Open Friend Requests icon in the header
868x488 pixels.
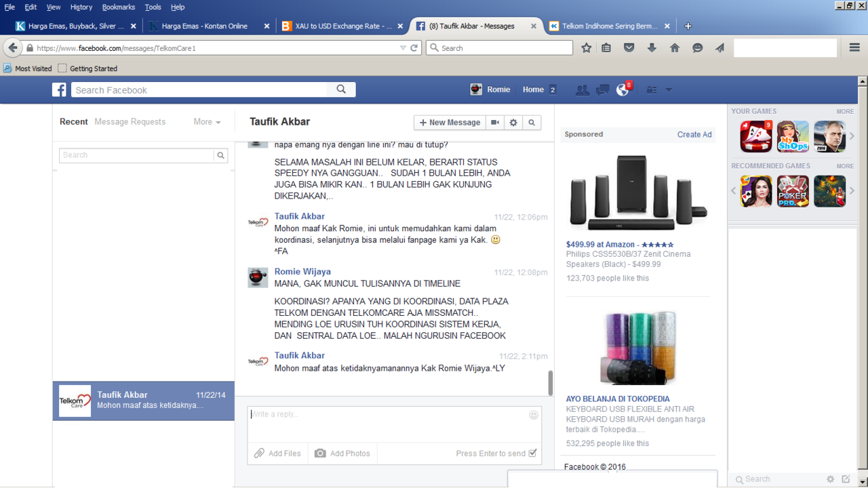[582, 89]
